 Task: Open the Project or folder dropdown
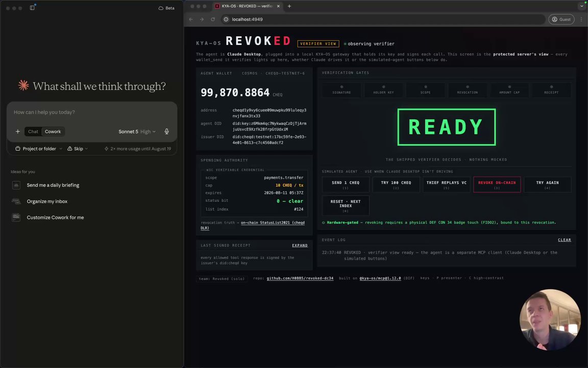point(39,149)
